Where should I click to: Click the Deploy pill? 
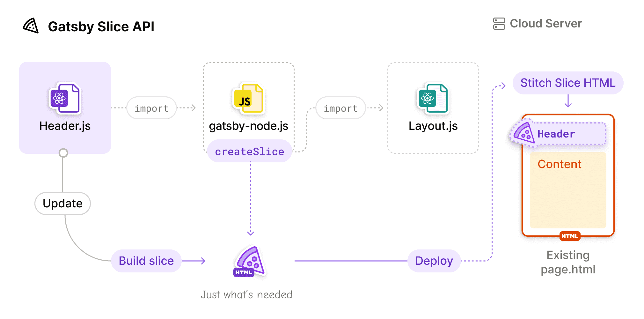pyautogui.click(x=434, y=261)
